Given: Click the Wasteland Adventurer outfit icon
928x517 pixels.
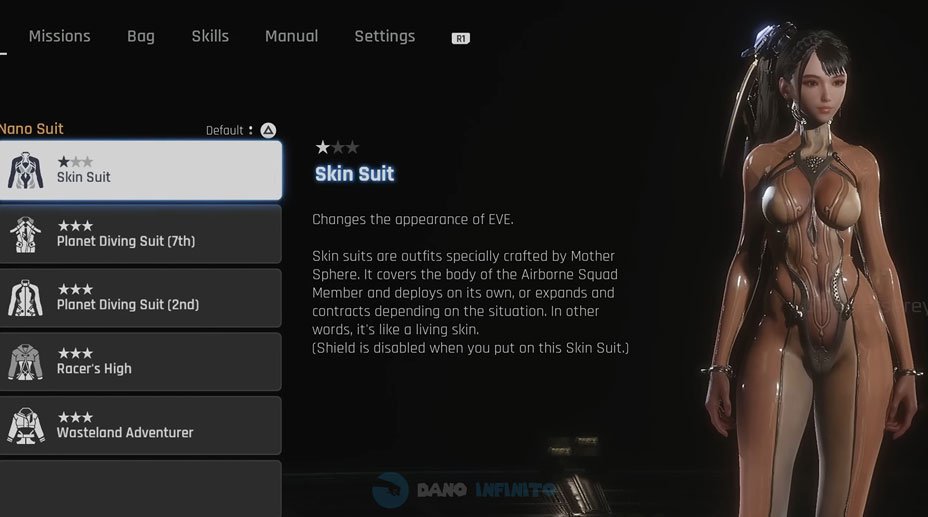Looking at the screenshot, I should tap(25, 425).
